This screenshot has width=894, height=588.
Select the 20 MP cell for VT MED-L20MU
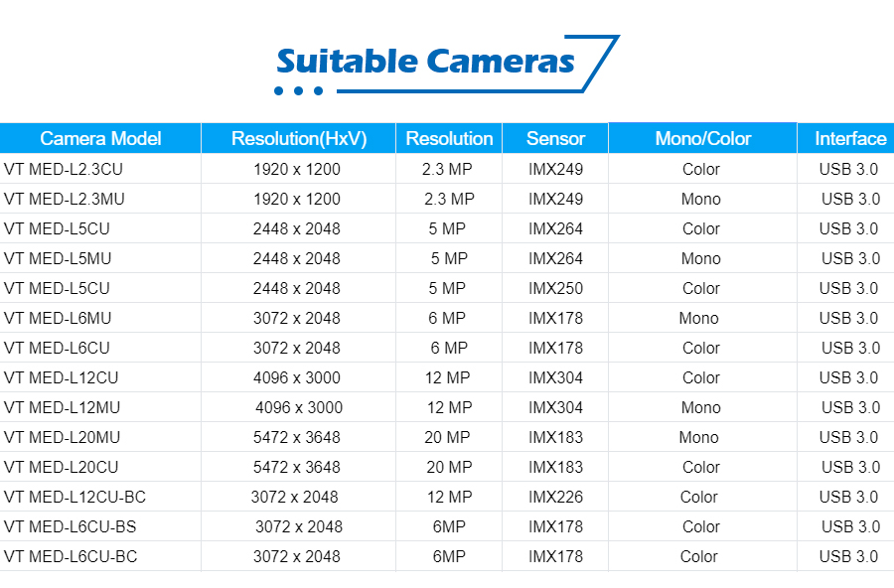click(x=447, y=437)
